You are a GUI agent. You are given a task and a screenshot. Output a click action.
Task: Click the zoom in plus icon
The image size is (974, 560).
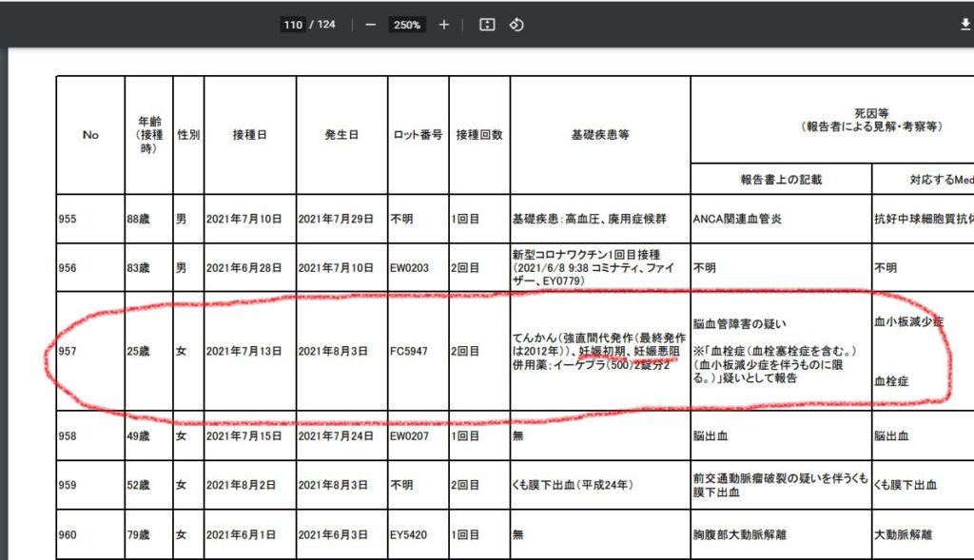pyautogui.click(x=443, y=25)
